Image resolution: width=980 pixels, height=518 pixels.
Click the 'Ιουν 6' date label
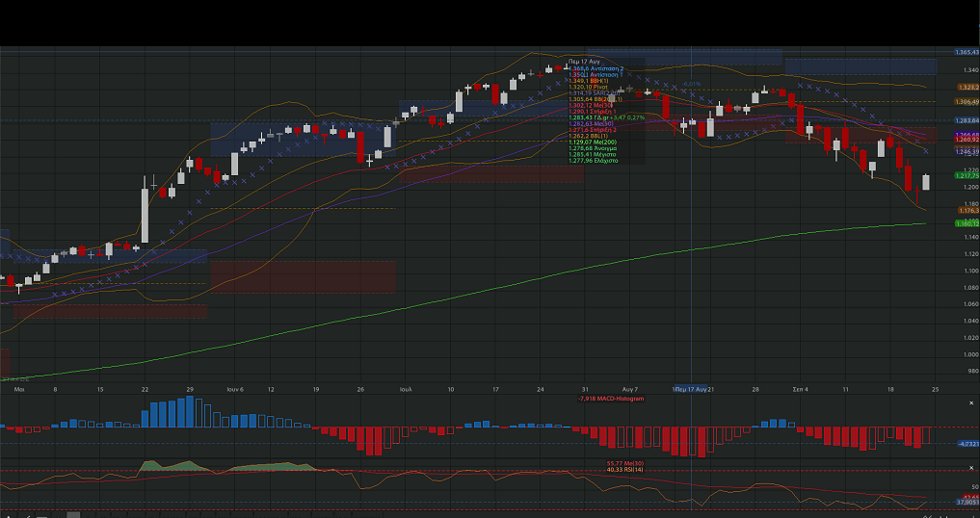coord(235,389)
